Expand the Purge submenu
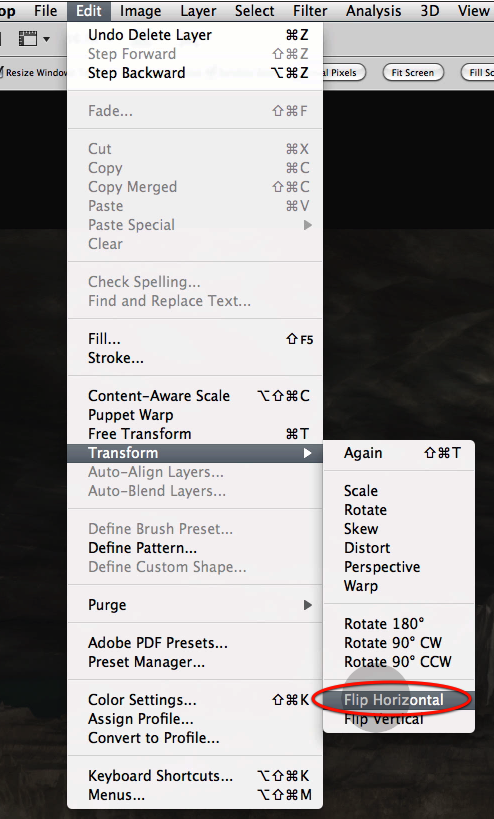This screenshot has width=494, height=819. [195, 605]
